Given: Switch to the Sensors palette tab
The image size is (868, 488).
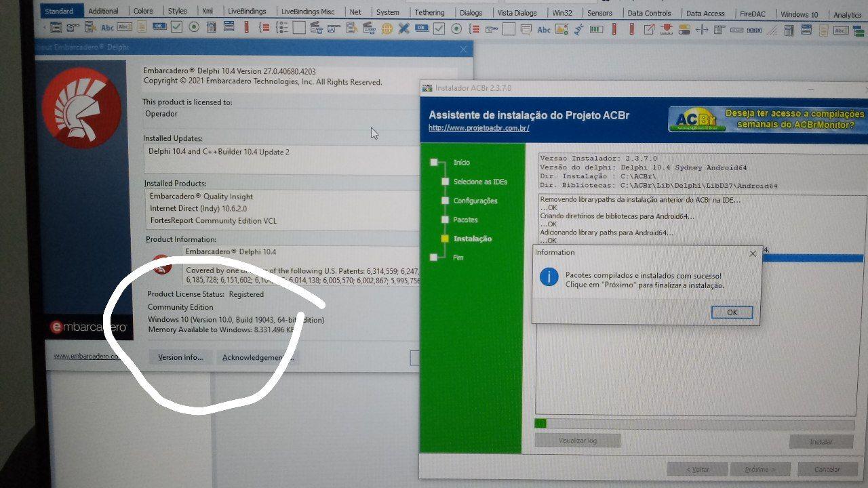Looking at the screenshot, I should tap(600, 13).
